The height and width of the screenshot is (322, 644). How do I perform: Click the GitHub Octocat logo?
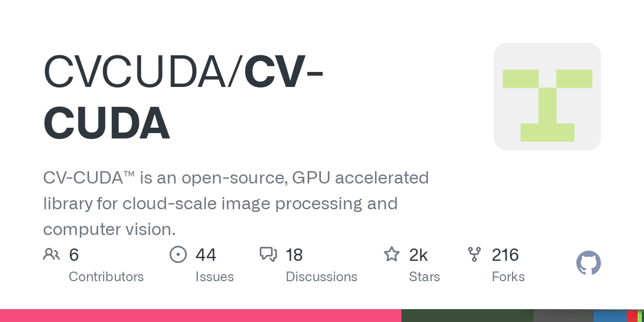pyautogui.click(x=588, y=264)
